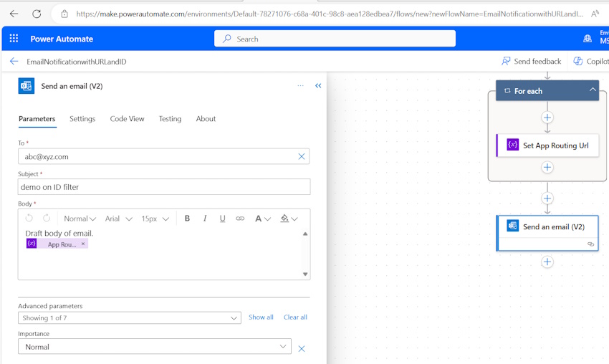Click the plus button above Set App Routing Url
609x364 pixels.
click(547, 118)
